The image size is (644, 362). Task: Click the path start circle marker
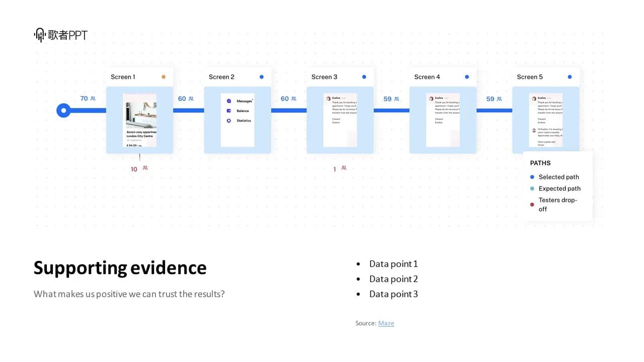(63, 110)
